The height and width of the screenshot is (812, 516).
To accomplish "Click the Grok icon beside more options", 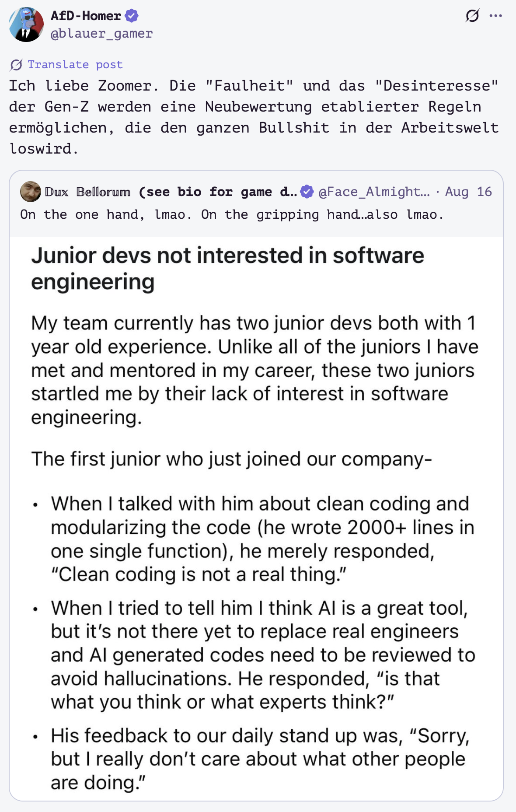I will 472,16.
